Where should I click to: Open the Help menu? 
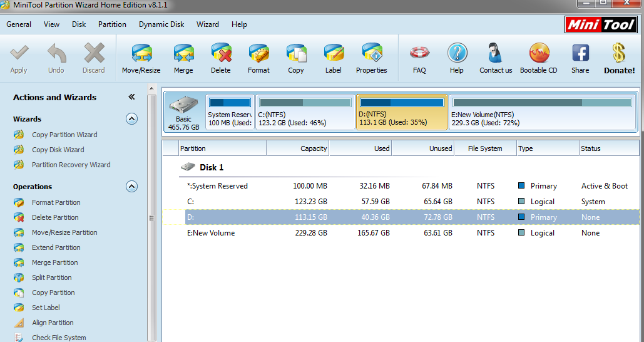[x=239, y=24]
